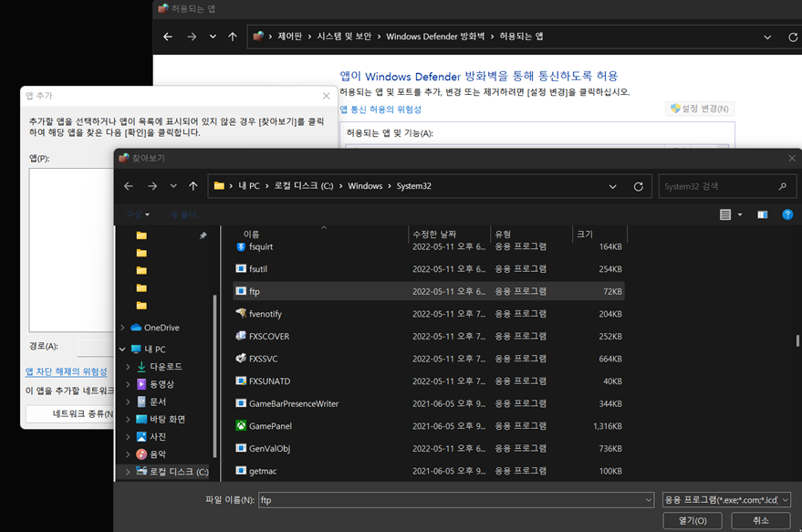Open the 응용 프로그램 file type filter
Viewport: 802px width, 532px height.
[726, 500]
